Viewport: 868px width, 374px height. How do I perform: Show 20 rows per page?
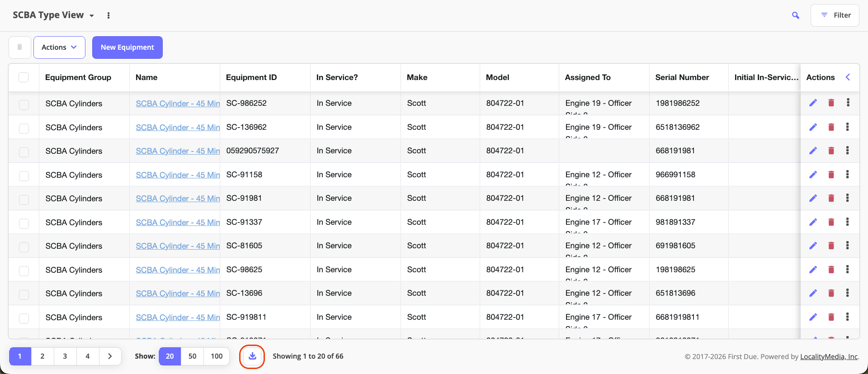point(170,356)
